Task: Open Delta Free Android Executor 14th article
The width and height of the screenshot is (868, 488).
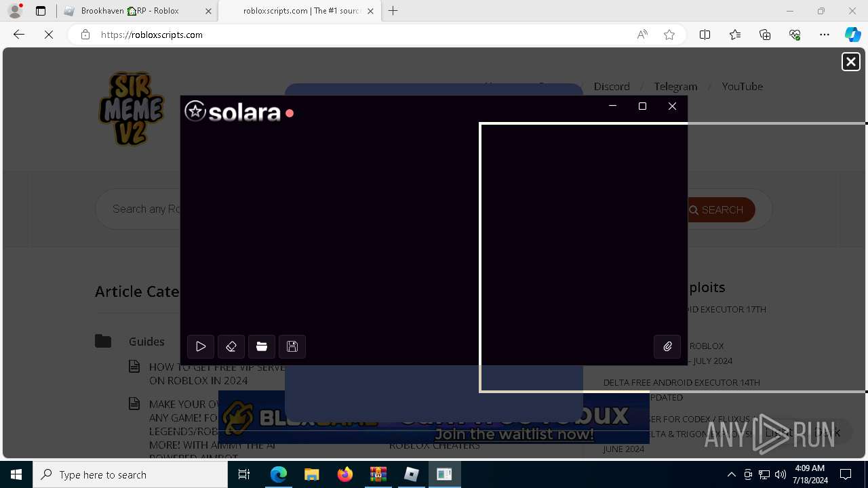Action: pyautogui.click(x=682, y=390)
